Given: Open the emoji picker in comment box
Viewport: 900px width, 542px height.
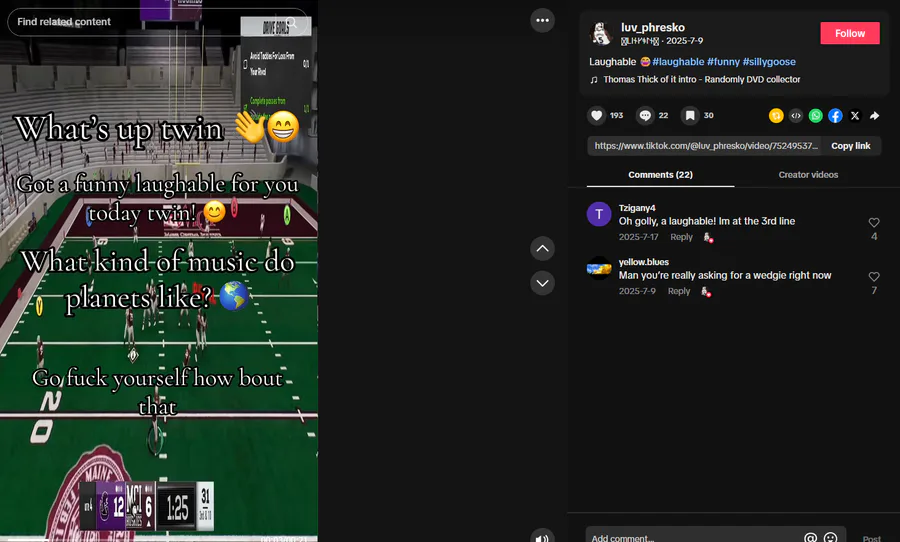Looking at the screenshot, I should (830, 538).
